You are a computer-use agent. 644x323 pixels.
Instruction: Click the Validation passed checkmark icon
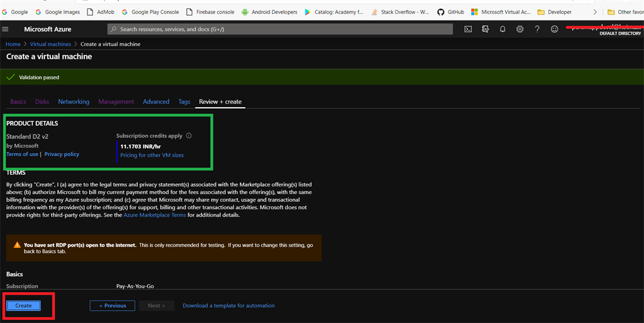[11, 77]
